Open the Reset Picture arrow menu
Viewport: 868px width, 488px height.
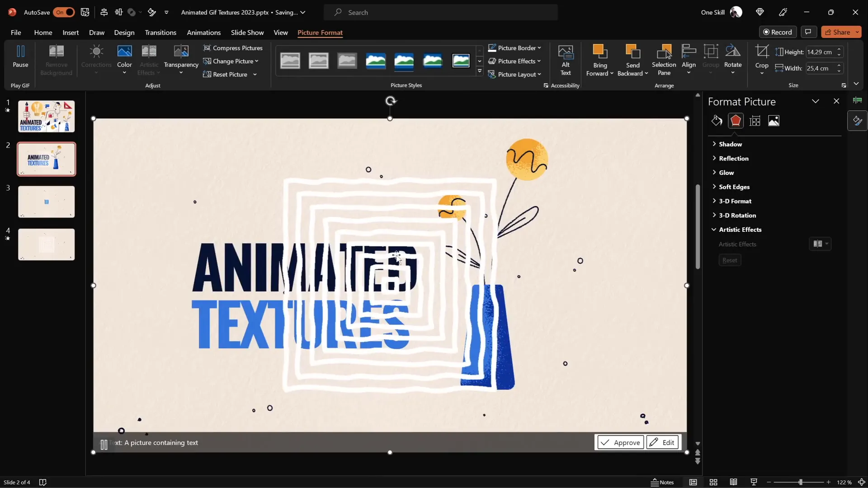[255, 75]
